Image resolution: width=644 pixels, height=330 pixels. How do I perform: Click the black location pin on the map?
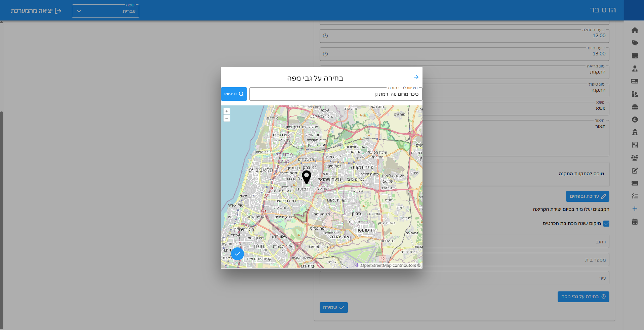307,177
